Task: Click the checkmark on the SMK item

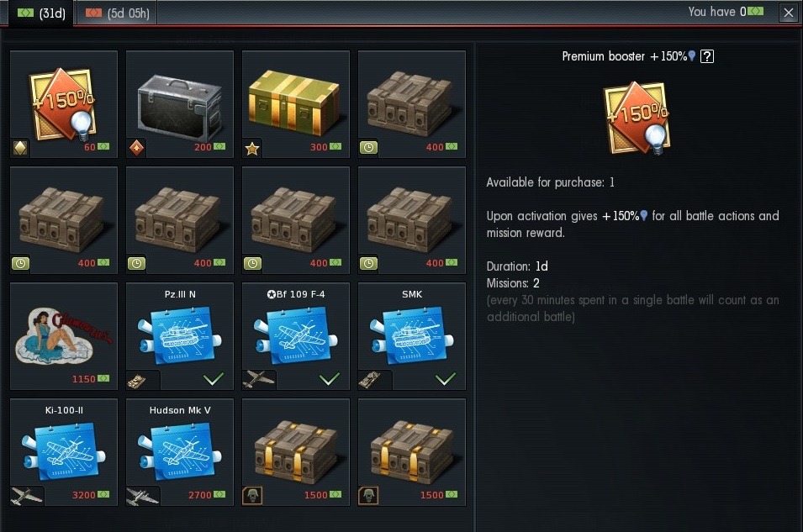Action: [446, 379]
